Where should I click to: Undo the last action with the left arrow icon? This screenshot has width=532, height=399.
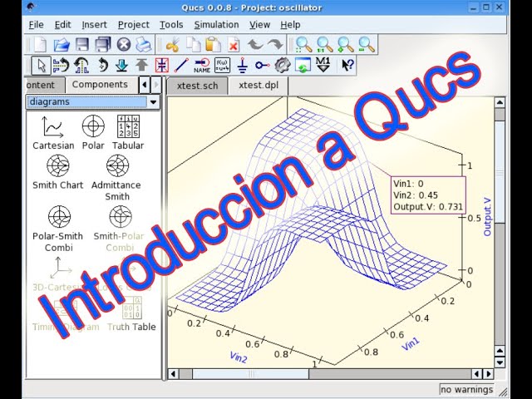pos(255,44)
